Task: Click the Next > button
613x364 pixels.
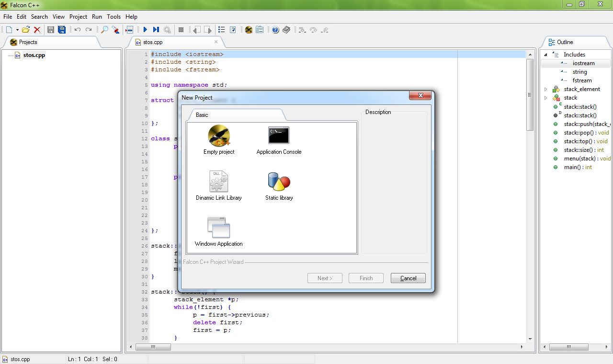Action: click(x=325, y=278)
